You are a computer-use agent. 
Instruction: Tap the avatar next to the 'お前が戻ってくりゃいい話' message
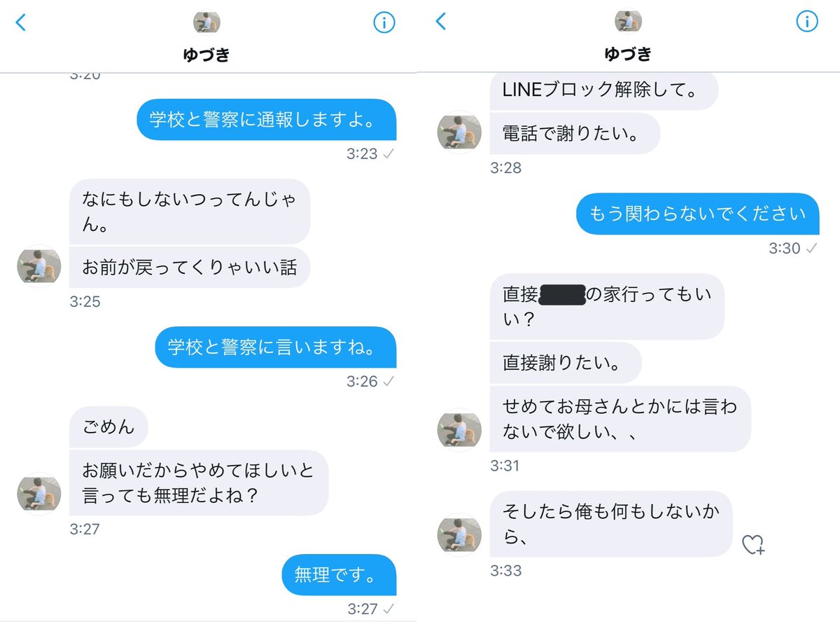39,266
